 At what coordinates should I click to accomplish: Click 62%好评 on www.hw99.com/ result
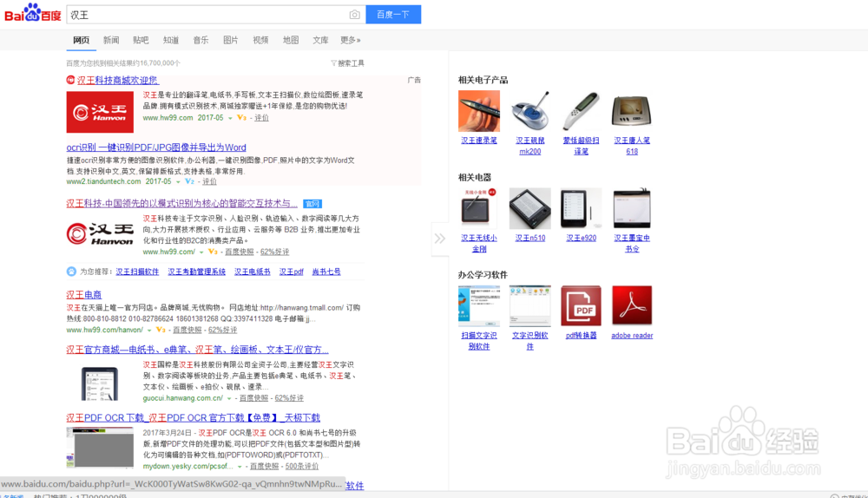[x=274, y=252]
